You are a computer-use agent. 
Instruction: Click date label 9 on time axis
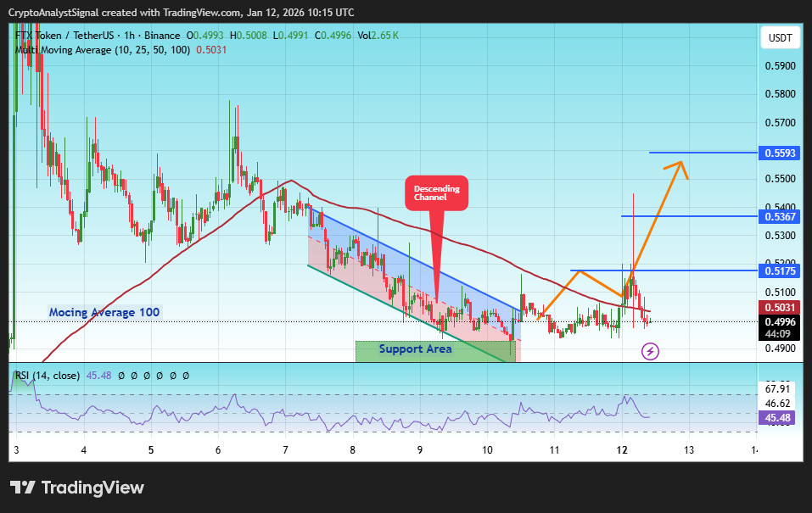tap(419, 450)
